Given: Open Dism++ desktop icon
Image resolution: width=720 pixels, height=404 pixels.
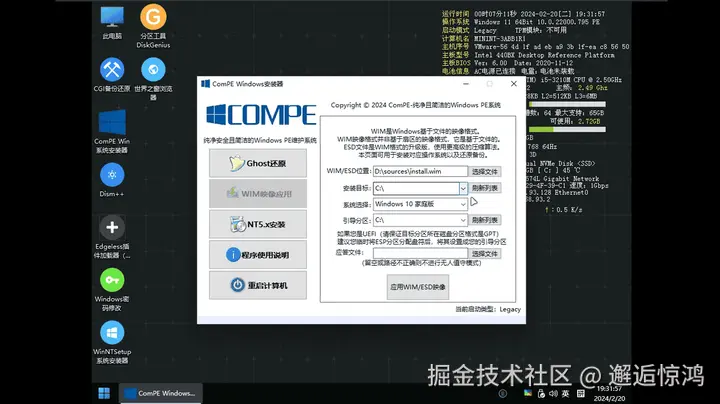Looking at the screenshot, I should click(x=112, y=180).
